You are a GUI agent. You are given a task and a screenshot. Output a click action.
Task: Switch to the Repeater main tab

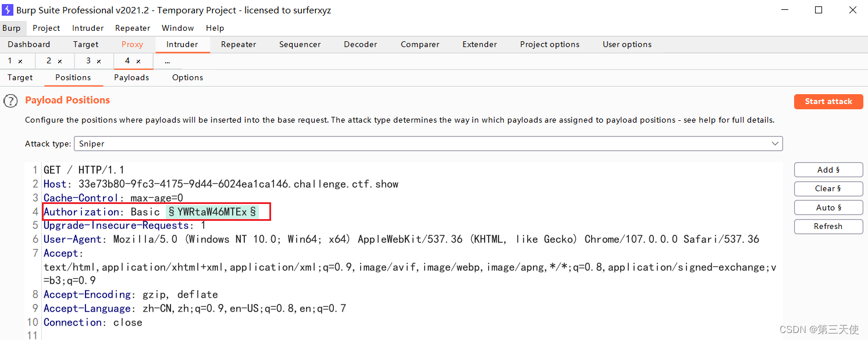[x=239, y=44]
